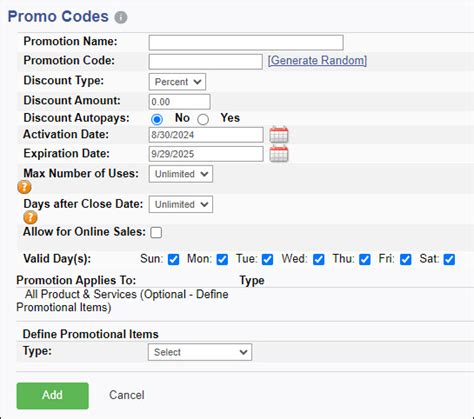Click the Valid Day(s) label
474x419 pixels.
(x=57, y=259)
